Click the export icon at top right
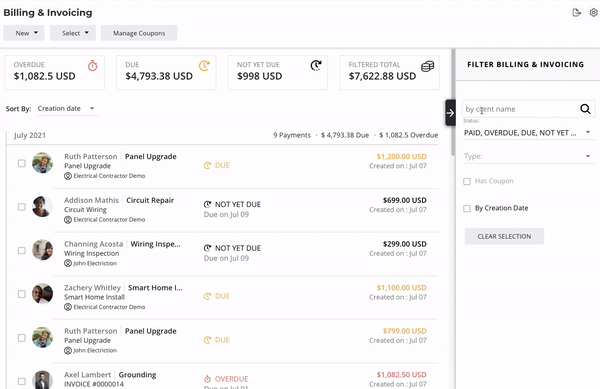This screenshot has width=600, height=389. 576,13
